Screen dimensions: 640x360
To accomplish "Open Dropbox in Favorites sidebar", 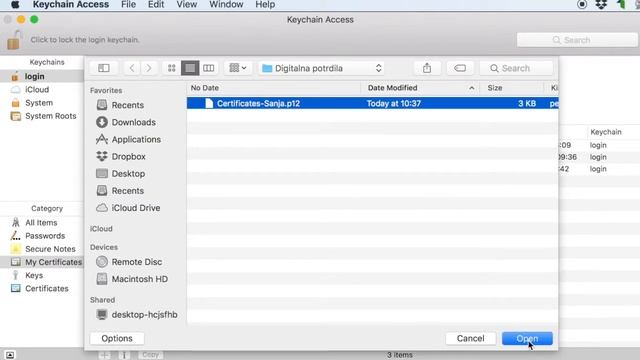I will pos(128,156).
